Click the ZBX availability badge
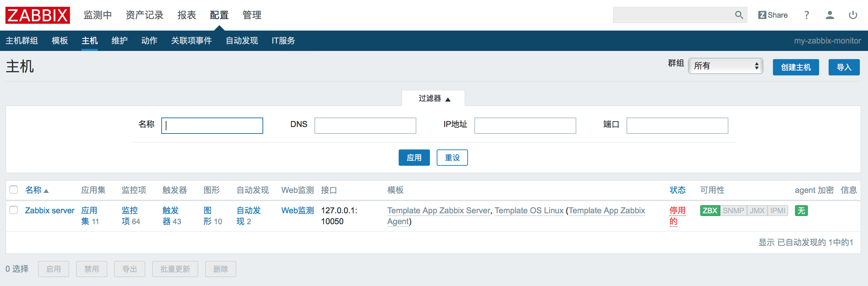The width and height of the screenshot is (868, 286). click(x=710, y=211)
